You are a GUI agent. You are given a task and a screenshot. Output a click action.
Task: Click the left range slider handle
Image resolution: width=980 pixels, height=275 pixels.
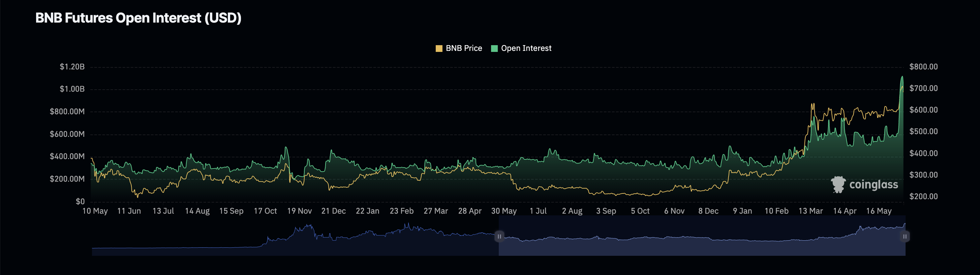pyautogui.click(x=499, y=237)
